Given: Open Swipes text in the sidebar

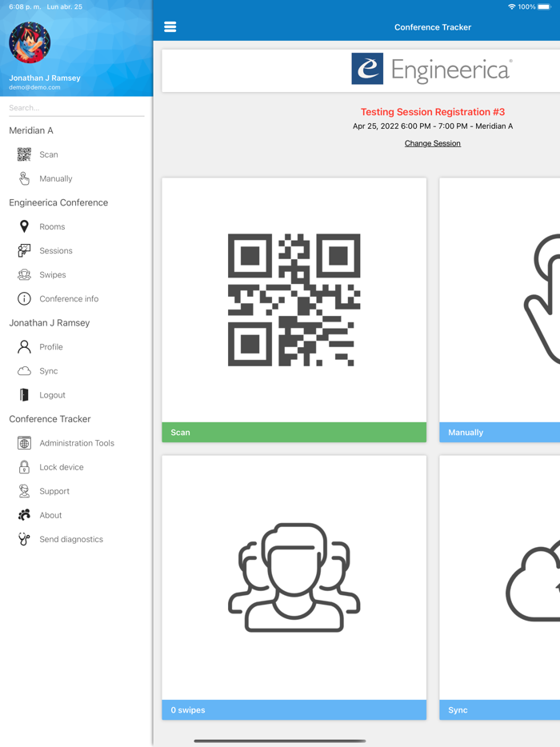Looking at the screenshot, I should [x=53, y=275].
